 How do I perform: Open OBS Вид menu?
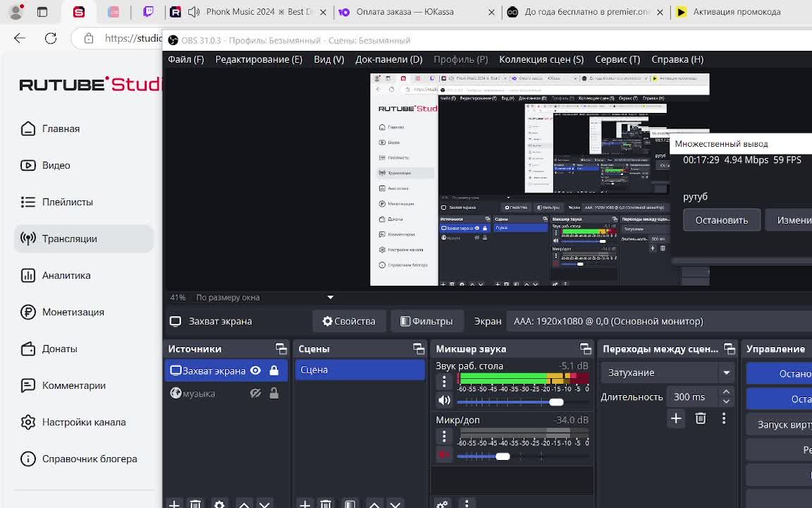[329, 59]
